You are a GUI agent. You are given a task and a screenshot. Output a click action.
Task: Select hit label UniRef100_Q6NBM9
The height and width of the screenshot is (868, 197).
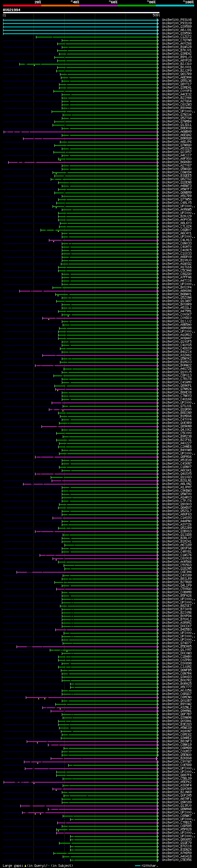click(x=177, y=192)
